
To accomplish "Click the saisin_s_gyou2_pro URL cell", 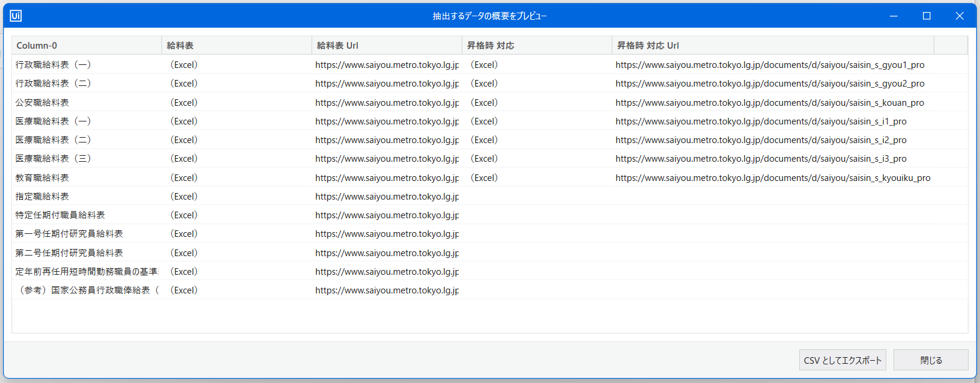I will 773,84.
